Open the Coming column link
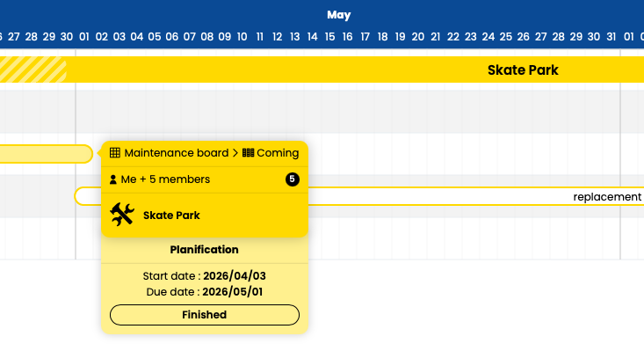This screenshot has width=644, height=351. pyautogui.click(x=278, y=153)
